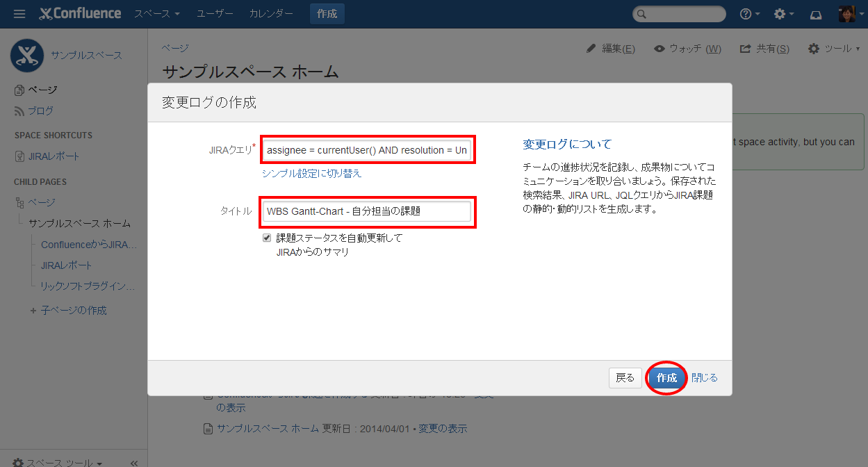Select the ページ tree root under CHILD PAGES
The image size is (868, 467).
(42, 202)
